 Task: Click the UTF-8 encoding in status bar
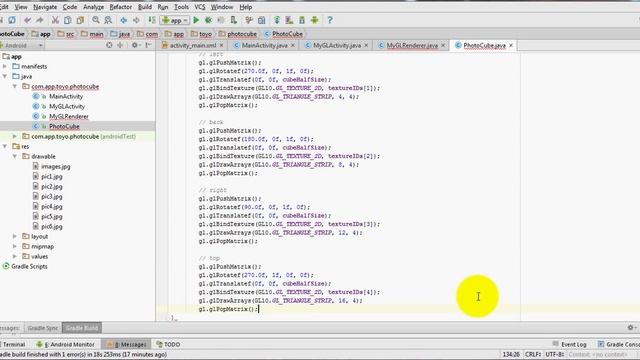[555, 355]
